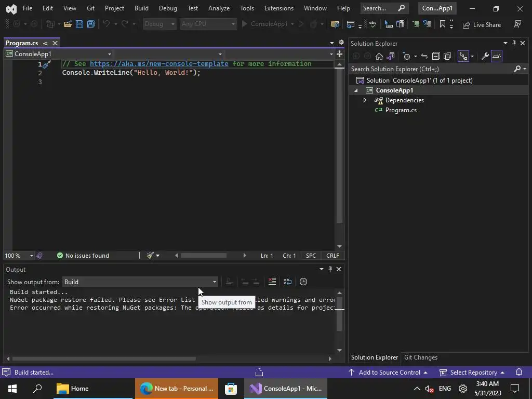
Task: Open the Debug menu
Action: click(168, 8)
